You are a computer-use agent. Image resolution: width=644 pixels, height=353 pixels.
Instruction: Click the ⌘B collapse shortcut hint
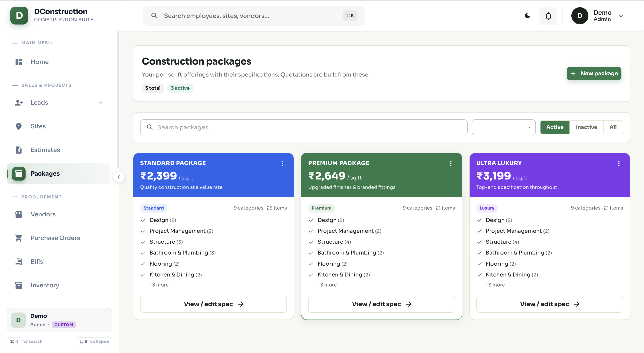[x=94, y=341]
